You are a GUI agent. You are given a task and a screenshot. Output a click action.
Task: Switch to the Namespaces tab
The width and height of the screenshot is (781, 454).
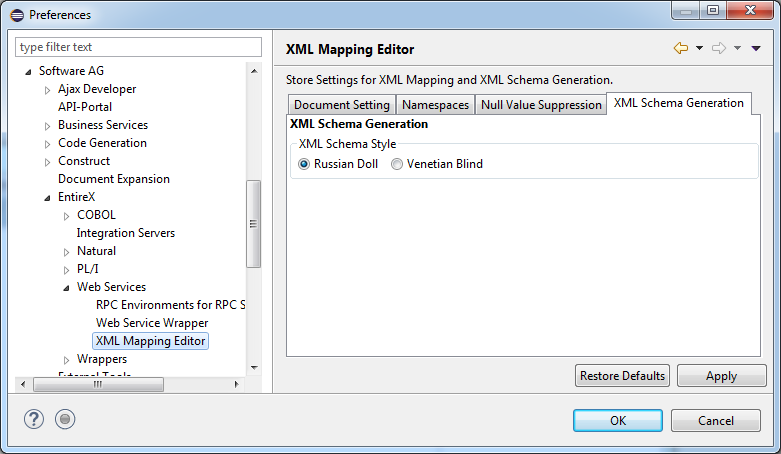(x=435, y=105)
